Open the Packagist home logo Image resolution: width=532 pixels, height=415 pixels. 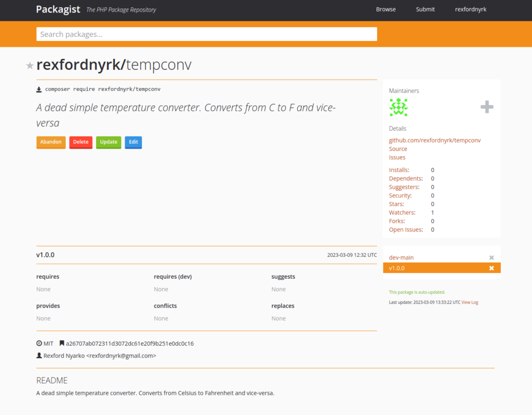coord(58,9)
